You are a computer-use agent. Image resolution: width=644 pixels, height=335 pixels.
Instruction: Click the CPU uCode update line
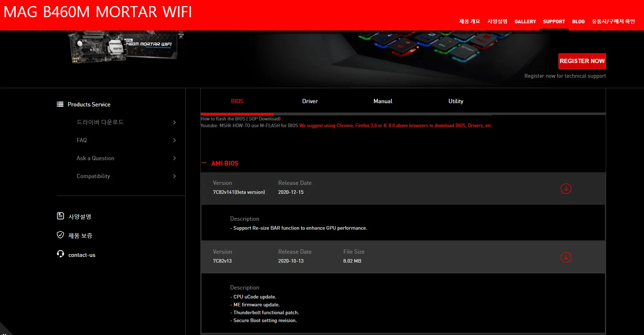[253, 297]
